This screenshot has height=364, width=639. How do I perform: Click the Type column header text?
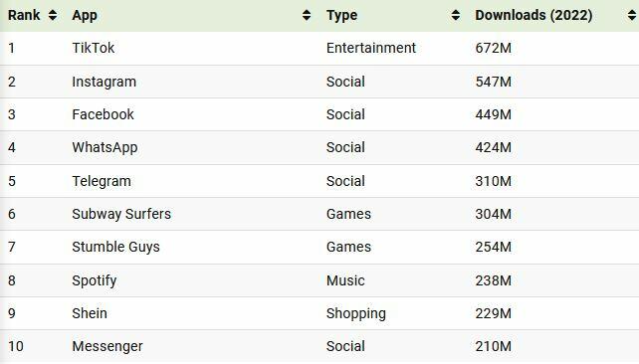coord(341,16)
